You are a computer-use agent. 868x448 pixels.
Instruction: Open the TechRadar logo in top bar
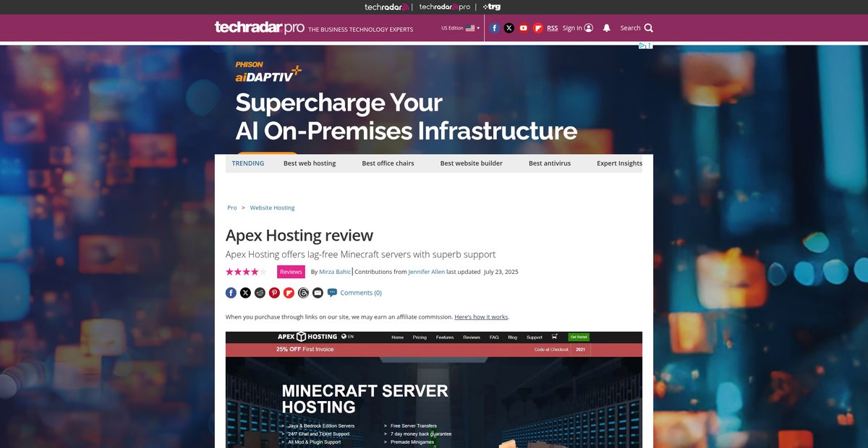pos(387,7)
